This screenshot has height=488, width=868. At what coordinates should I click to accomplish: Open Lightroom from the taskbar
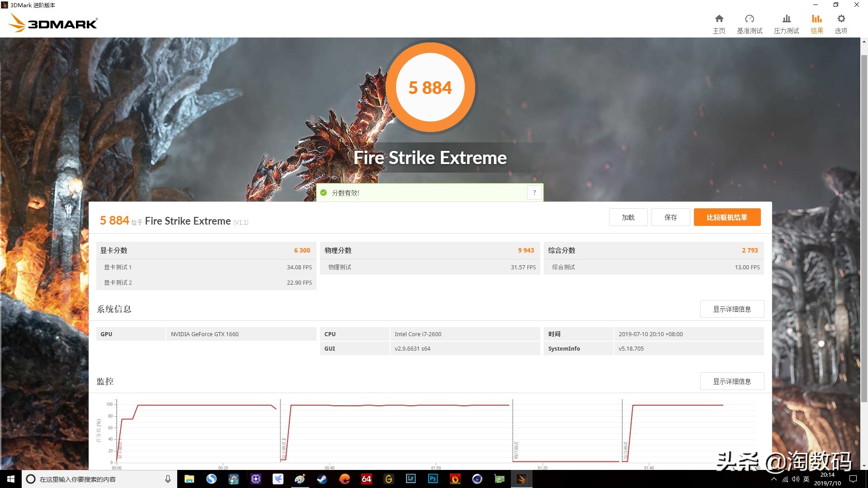410,479
